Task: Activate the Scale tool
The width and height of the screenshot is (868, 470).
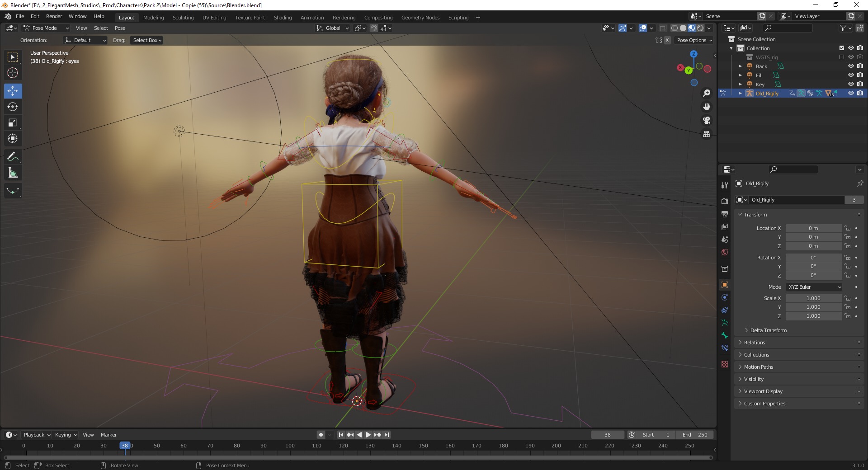Action: (13, 122)
